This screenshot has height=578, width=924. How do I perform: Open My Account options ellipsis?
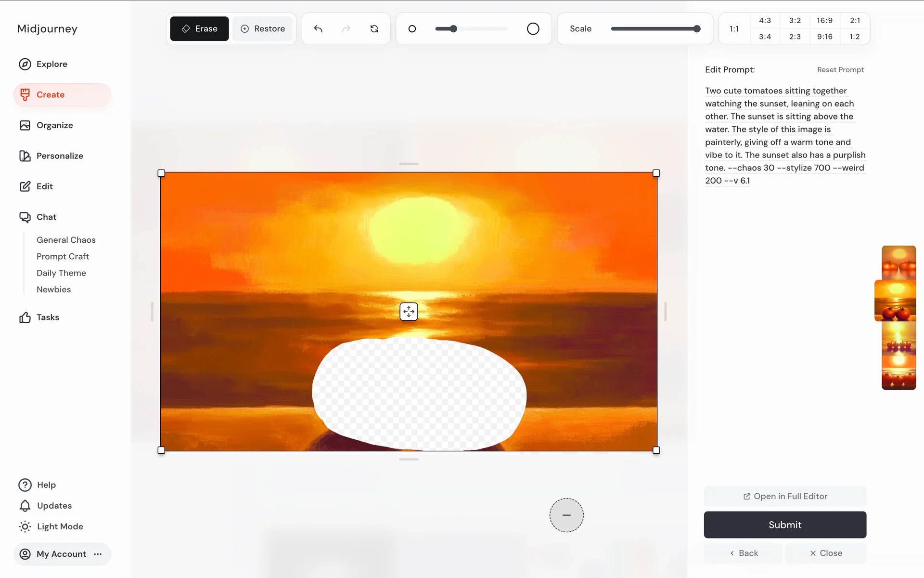pos(98,554)
